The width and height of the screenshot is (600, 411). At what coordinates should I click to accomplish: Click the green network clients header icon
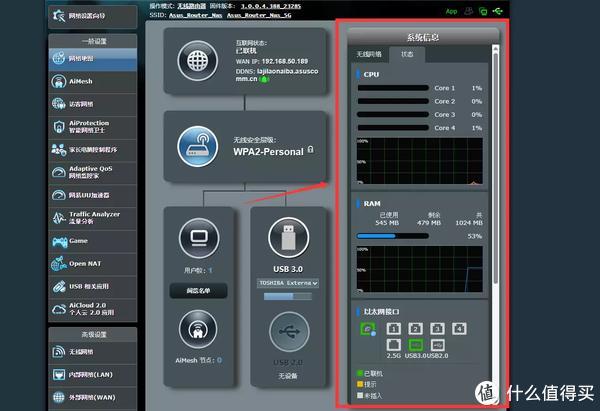[483, 11]
